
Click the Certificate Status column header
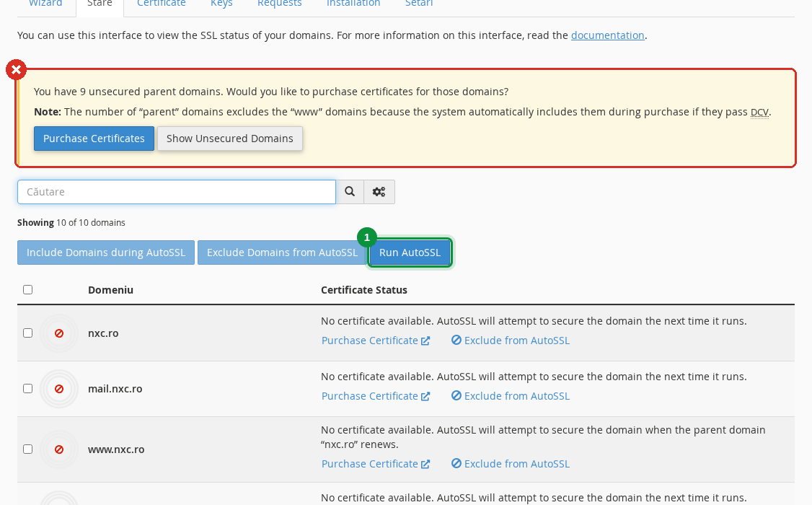[x=364, y=290]
